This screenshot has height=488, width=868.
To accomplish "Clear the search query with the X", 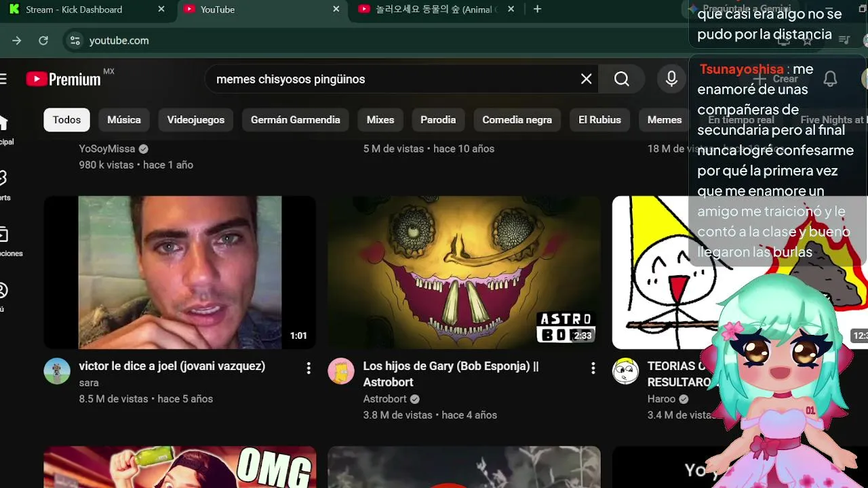I will [587, 79].
